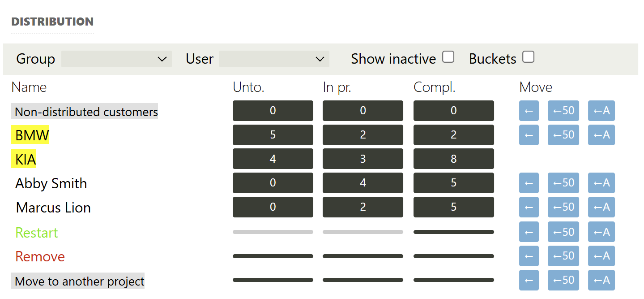Toggle the Buckets checkbox
Viewport: 644px width, 299px height.
528,57
